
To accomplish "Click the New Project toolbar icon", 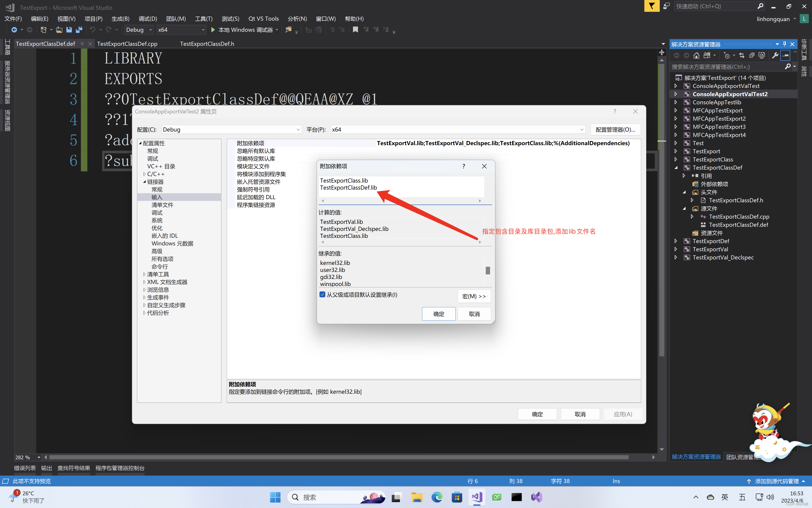I will pos(43,30).
